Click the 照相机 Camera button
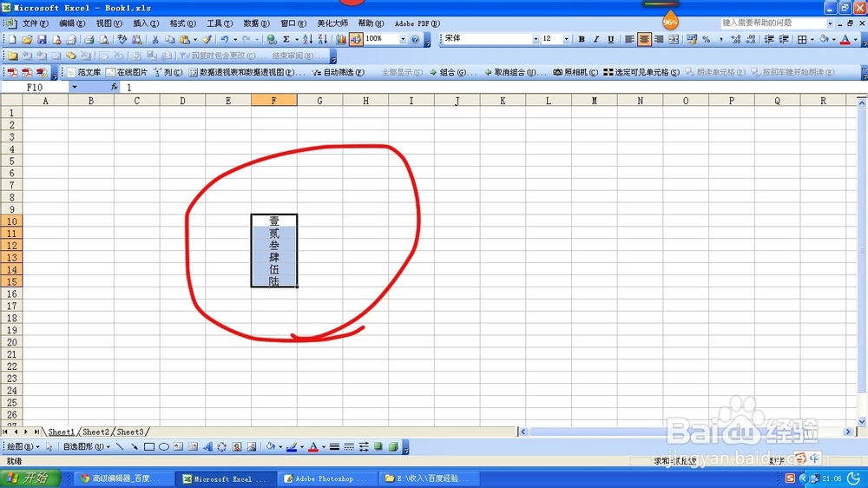The image size is (868, 488). 575,73
